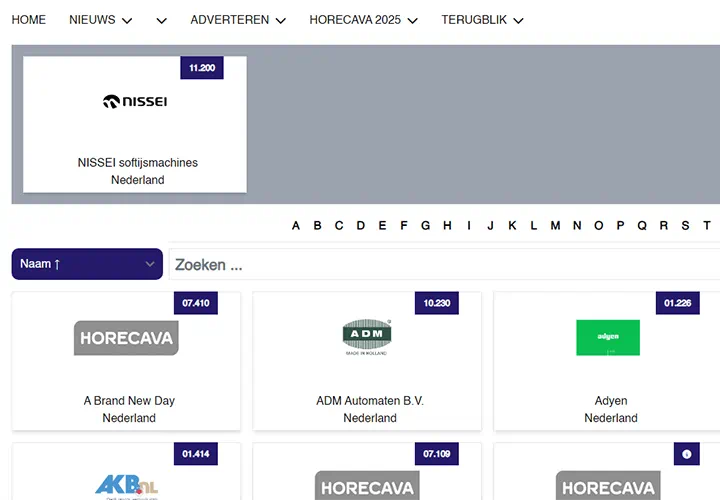Image resolution: width=720 pixels, height=500 pixels.
Task: Expand the HORECAVA 2025 chevron
Action: [412, 21]
